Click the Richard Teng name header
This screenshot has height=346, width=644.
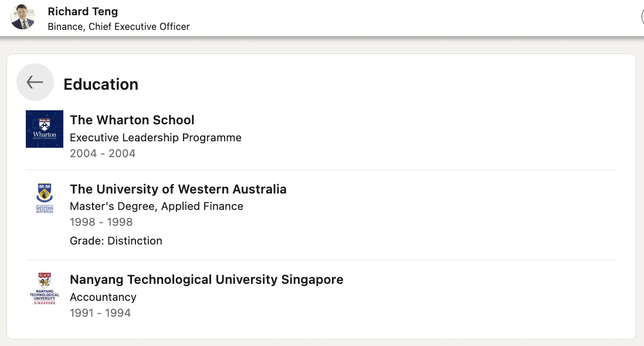[x=83, y=12]
